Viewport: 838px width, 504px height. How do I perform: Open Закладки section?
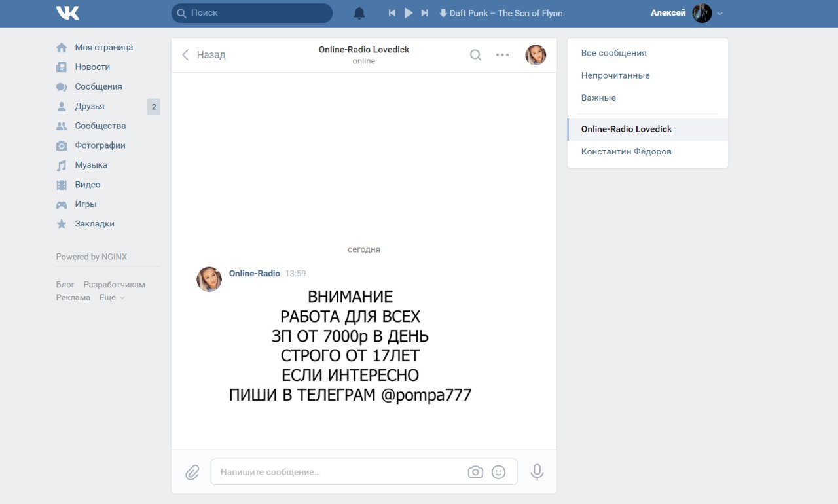94,224
